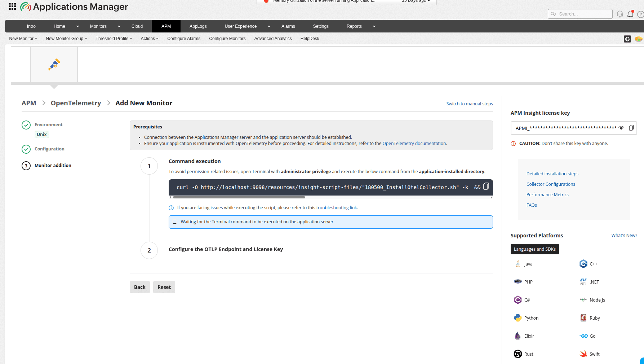Click the Monitor addition step 3 icon
644x364 pixels.
(x=26, y=166)
